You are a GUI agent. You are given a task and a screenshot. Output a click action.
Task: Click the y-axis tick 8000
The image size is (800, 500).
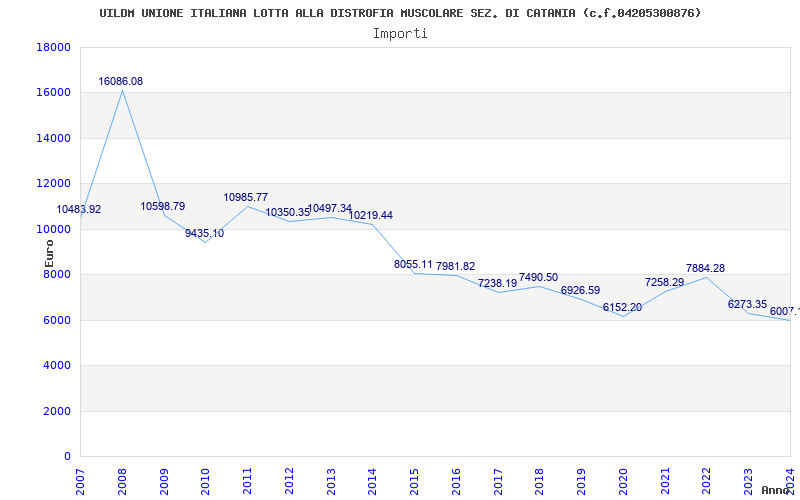57,274
